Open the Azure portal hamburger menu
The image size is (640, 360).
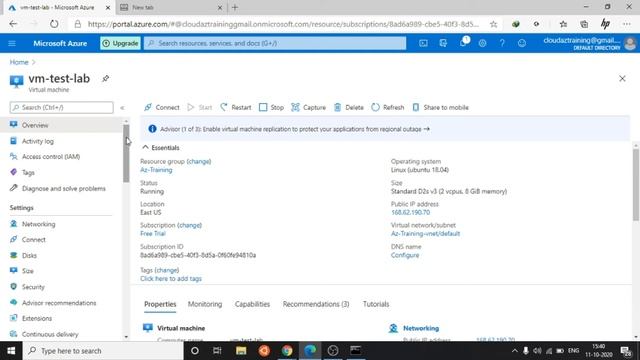12,43
